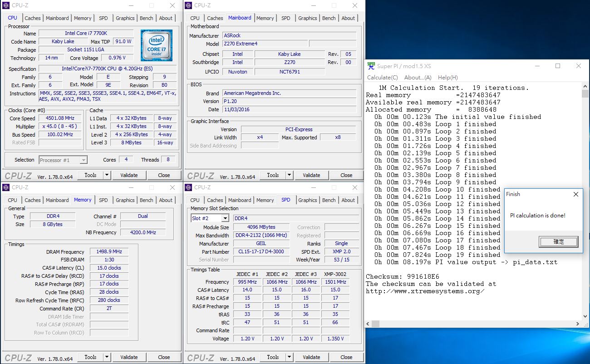Click the Multiplier value x 45.0 (8 - 45)
The width and height of the screenshot is (590, 364).
point(60,126)
